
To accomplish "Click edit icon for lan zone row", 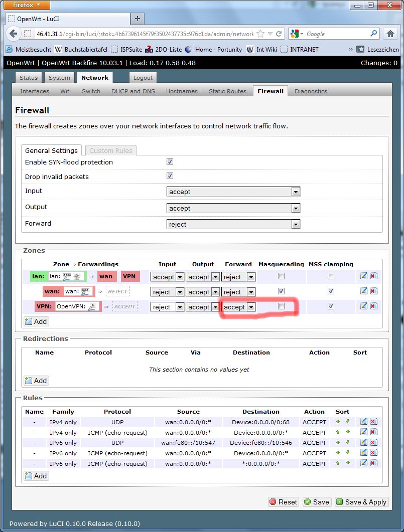I will 364,276.
